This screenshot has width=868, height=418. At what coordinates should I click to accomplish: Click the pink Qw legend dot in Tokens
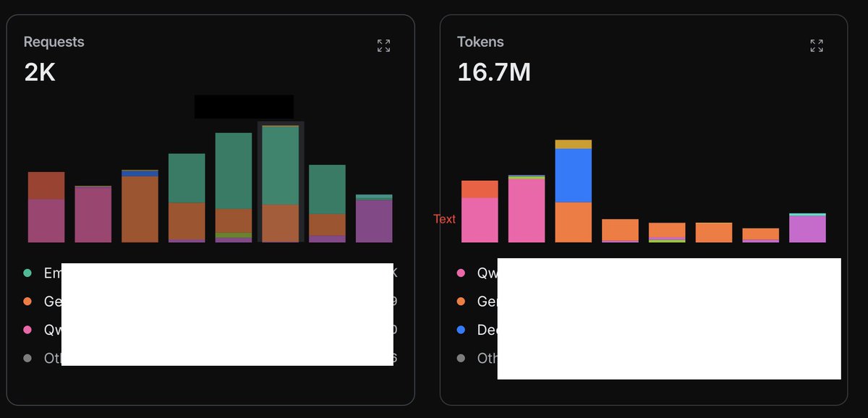tap(461, 273)
